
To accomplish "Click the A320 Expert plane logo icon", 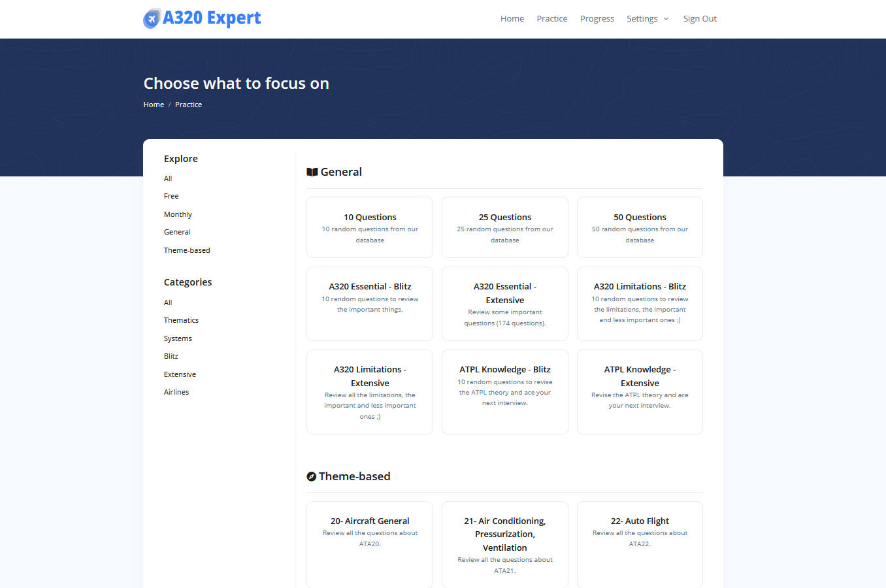I will pos(152,18).
